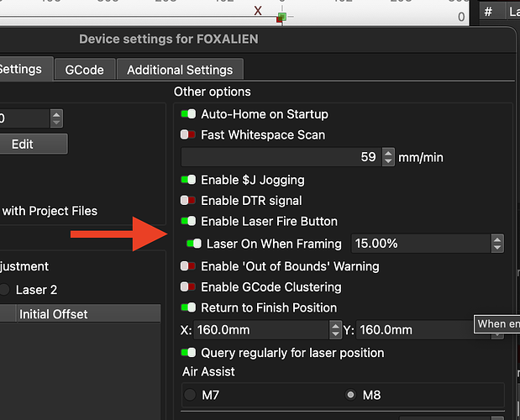Turn on GCode Clustering toggle
The height and width of the screenshot is (420, 520).
(188, 287)
